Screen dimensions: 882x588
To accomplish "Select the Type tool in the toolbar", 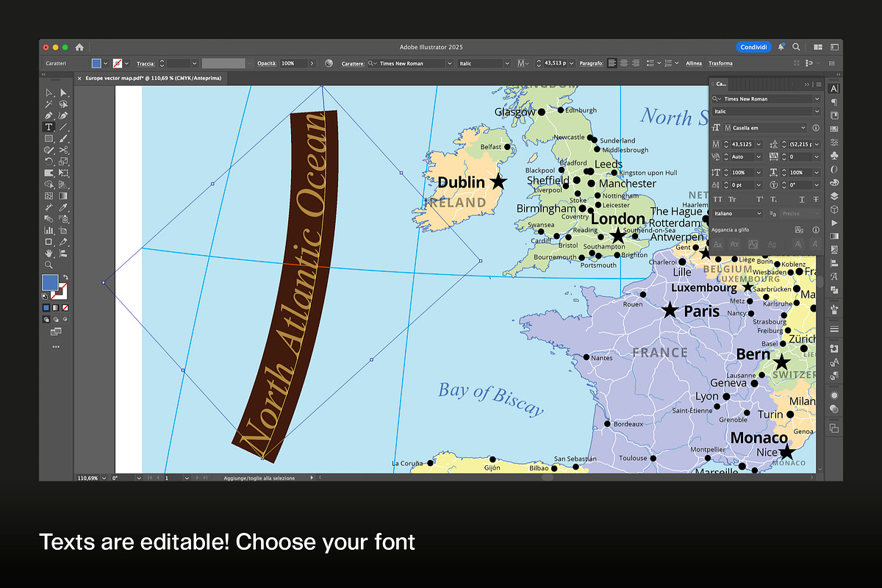I will click(x=49, y=127).
